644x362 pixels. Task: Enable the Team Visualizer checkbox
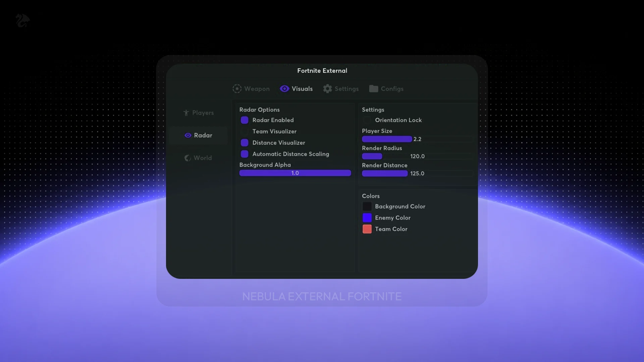coord(245,131)
